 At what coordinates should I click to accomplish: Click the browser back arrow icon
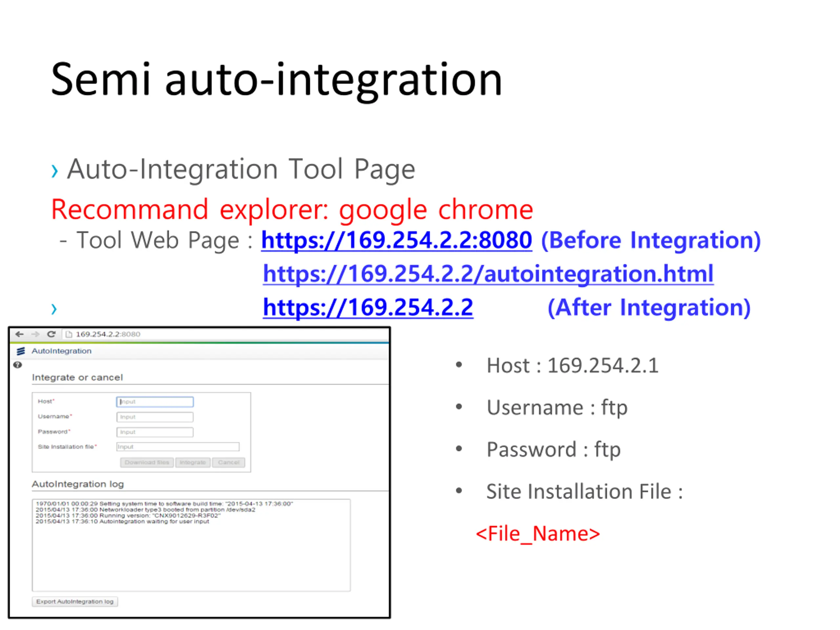(19, 334)
